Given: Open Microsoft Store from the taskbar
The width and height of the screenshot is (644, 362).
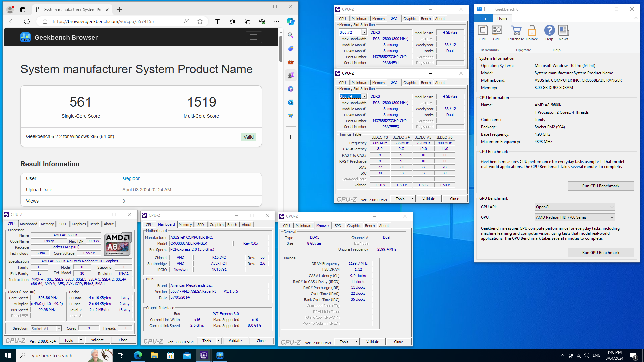Looking at the screenshot, I should 170,355.
